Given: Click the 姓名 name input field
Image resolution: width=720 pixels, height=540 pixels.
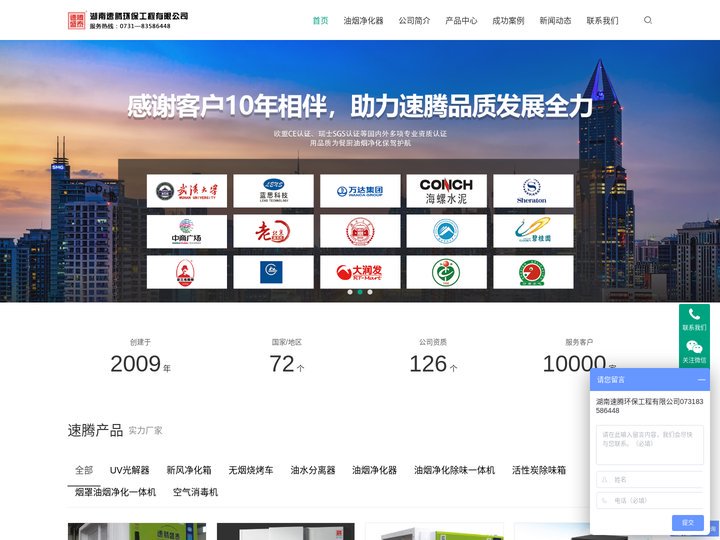Looking at the screenshot, I should click(x=649, y=479).
